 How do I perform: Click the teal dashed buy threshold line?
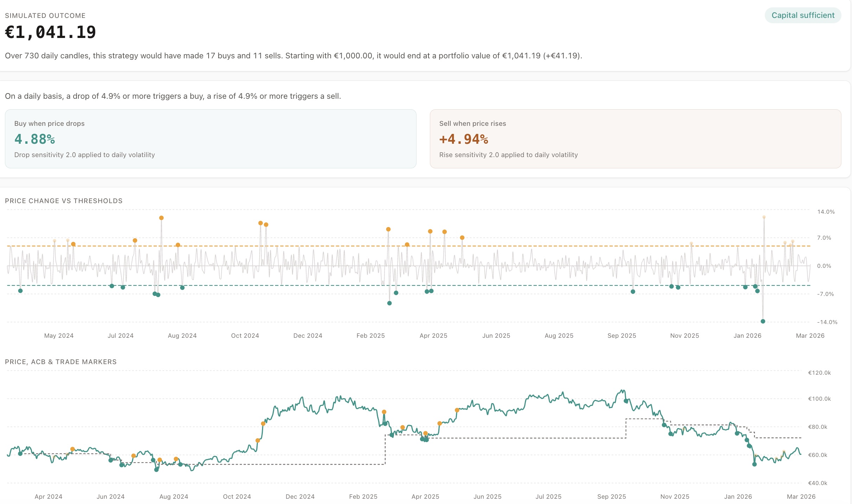[563, 285]
